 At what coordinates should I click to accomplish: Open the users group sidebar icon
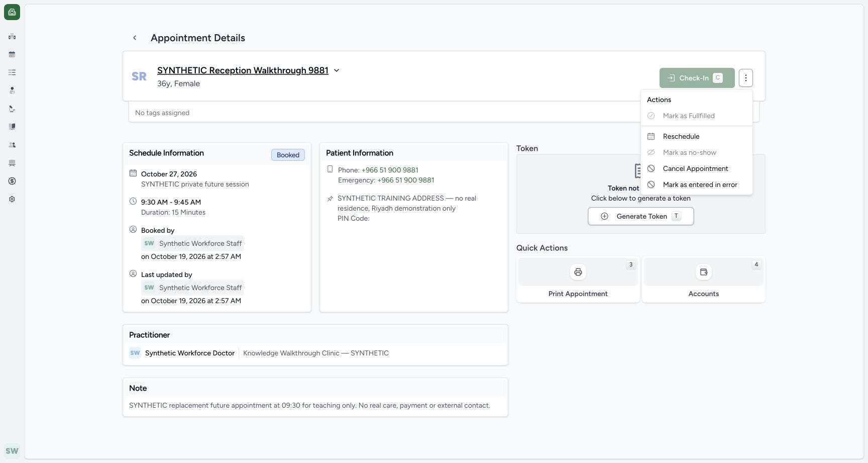(12, 145)
